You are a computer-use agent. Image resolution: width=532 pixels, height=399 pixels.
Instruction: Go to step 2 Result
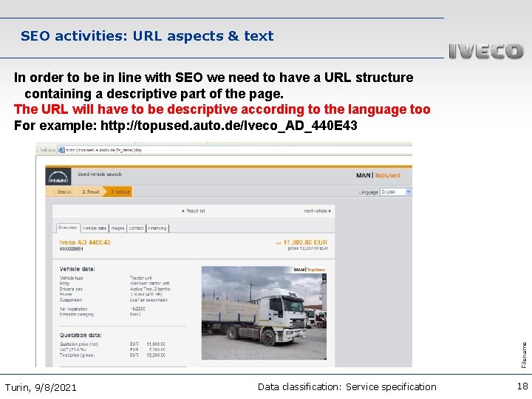[x=91, y=191]
